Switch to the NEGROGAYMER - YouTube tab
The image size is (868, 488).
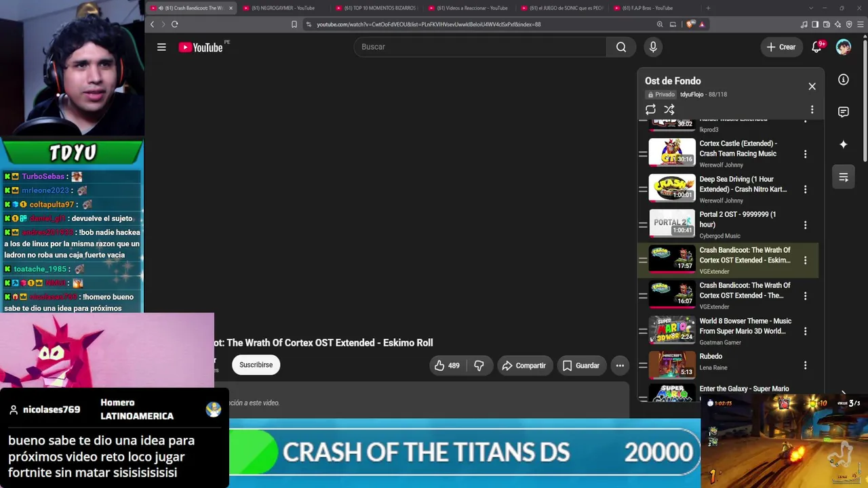pyautogui.click(x=279, y=8)
